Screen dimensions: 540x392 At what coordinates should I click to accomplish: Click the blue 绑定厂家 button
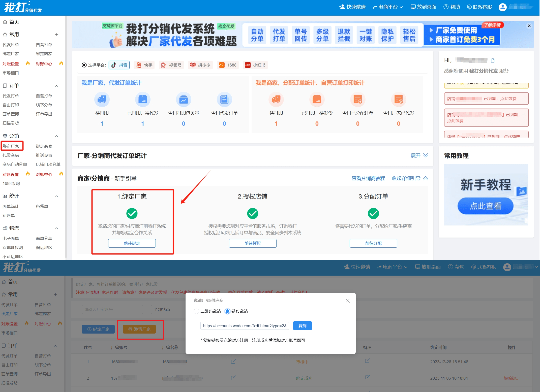pos(98,329)
